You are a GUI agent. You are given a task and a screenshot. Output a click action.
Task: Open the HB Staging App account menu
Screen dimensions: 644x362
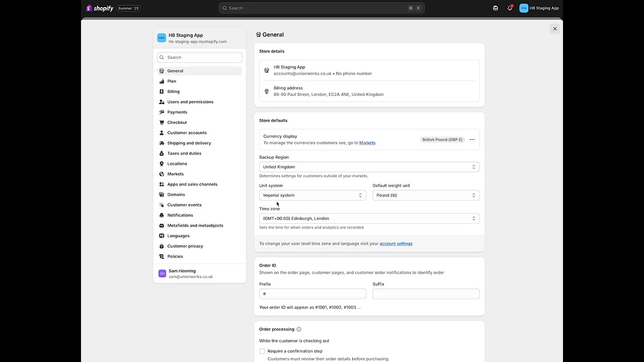click(x=539, y=8)
